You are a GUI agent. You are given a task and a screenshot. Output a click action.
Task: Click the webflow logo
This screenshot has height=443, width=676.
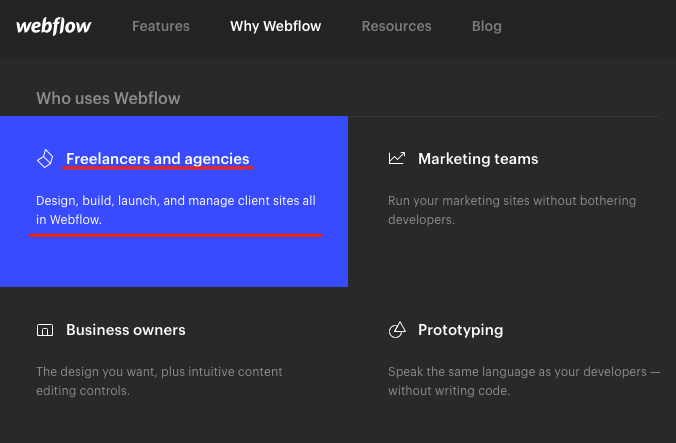(x=53, y=26)
